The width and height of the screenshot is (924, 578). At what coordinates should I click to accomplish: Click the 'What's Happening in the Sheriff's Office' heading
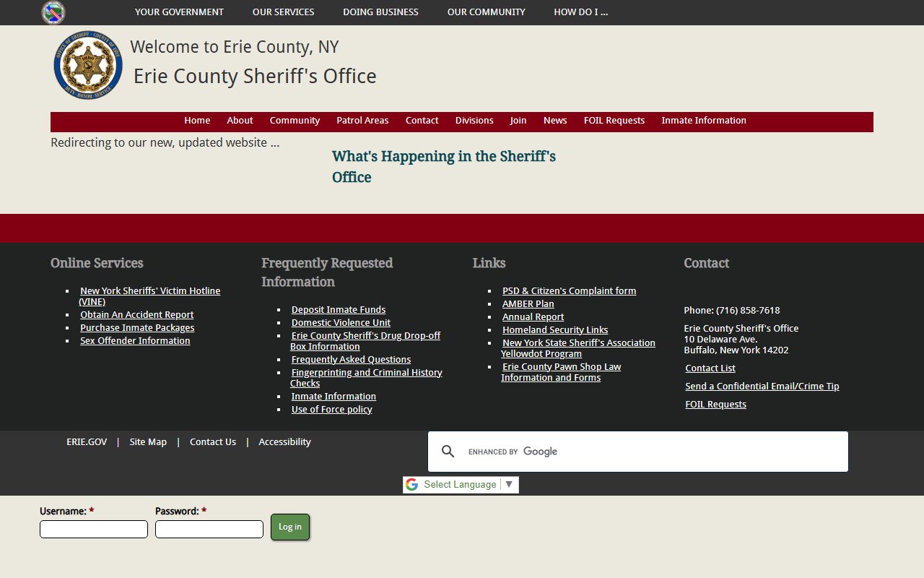click(444, 167)
